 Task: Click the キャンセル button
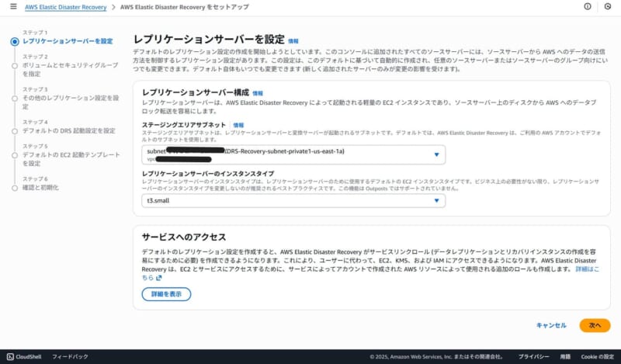click(551, 325)
